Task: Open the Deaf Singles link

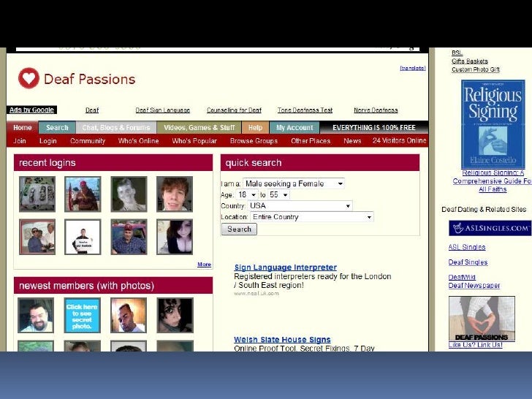Action: click(468, 262)
